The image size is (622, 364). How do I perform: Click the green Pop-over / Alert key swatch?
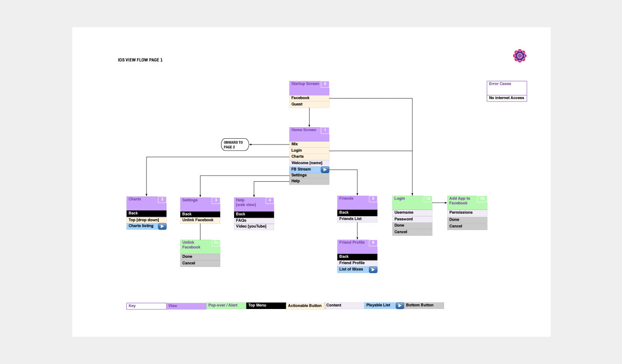[x=226, y=306]
